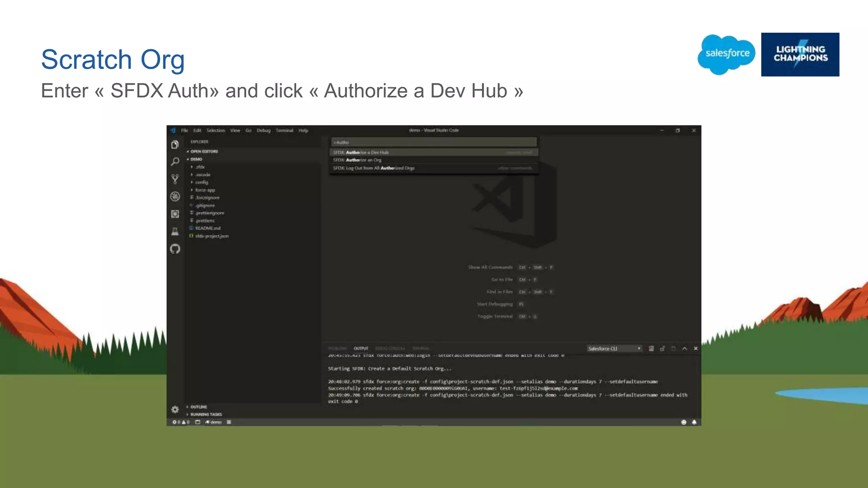Click the Salesforce cloud logo on slide
The height and width of the screenshot is (488, 868).
[x=726, y=54]
